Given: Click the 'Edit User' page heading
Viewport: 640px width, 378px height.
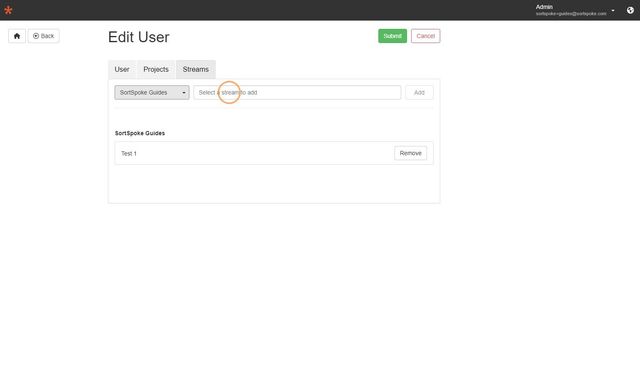Looking at the screenshot, I should pyautogui.click(x=139, y=37).
